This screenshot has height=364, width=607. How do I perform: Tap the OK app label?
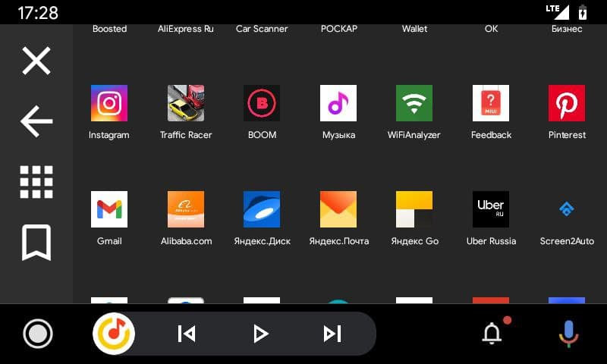click(x=491, y=29)
